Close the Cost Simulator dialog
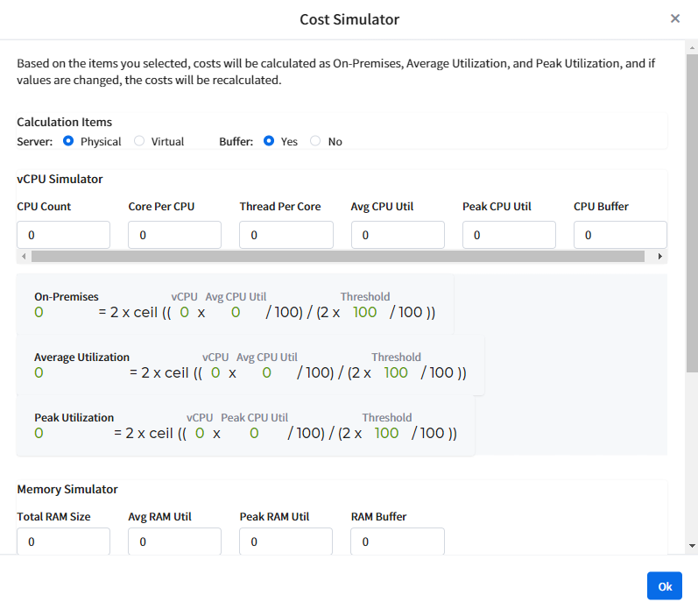 pyautogui.click(x=674, y=18)
